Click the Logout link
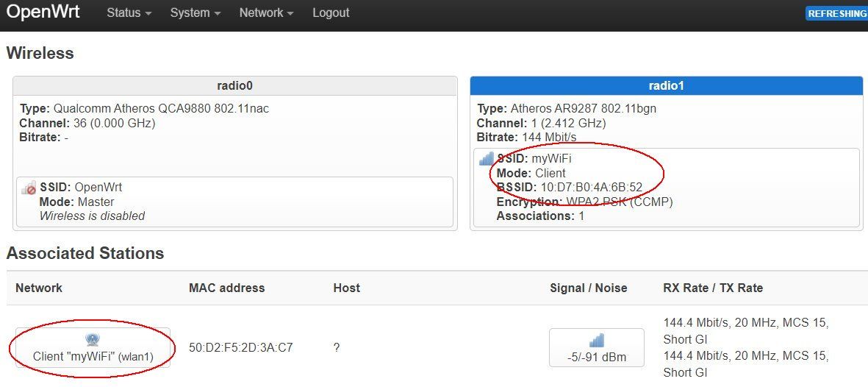868x387 pixels. (x=331, y=13)
